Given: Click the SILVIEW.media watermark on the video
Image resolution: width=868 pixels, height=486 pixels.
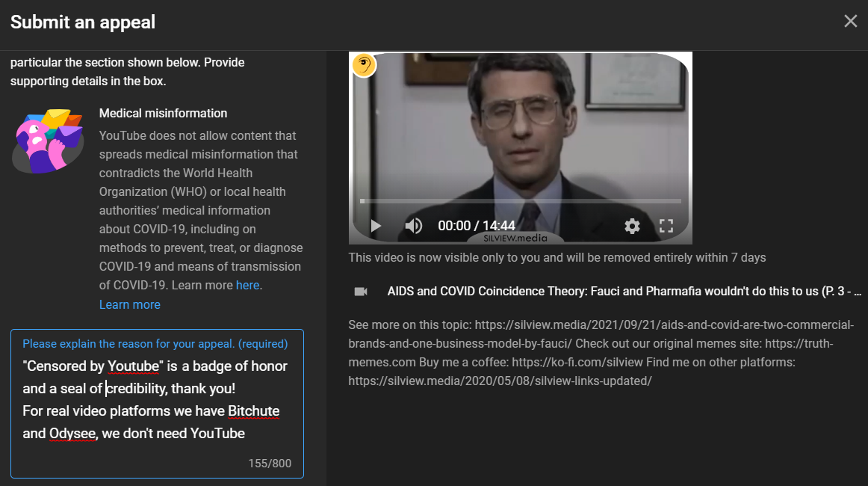Looking at the screenshot, I should 515,238.
